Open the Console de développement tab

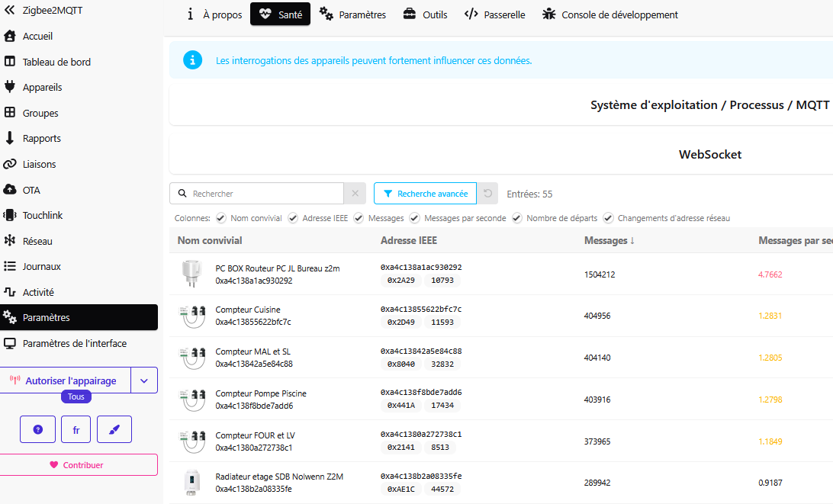[x=610, y=14]
